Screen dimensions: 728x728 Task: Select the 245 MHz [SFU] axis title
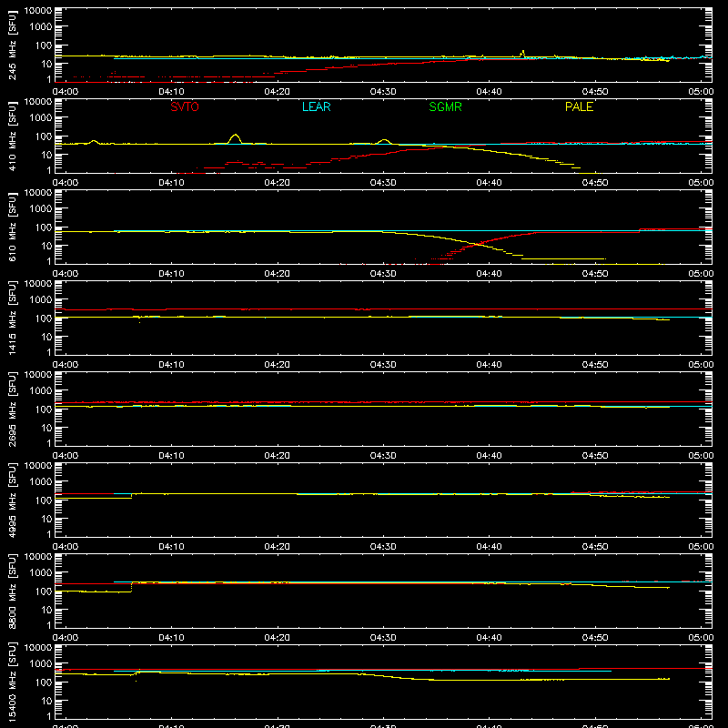[x=13, y=45]
